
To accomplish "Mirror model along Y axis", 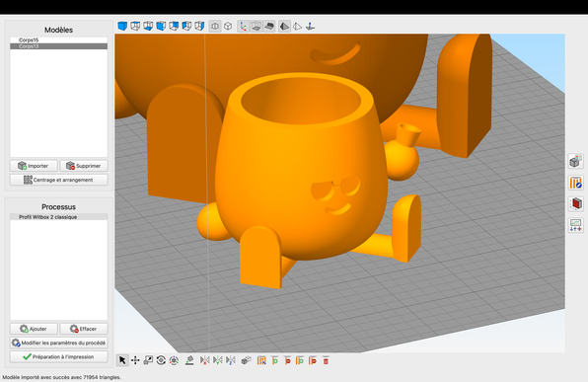I will 218,360.
